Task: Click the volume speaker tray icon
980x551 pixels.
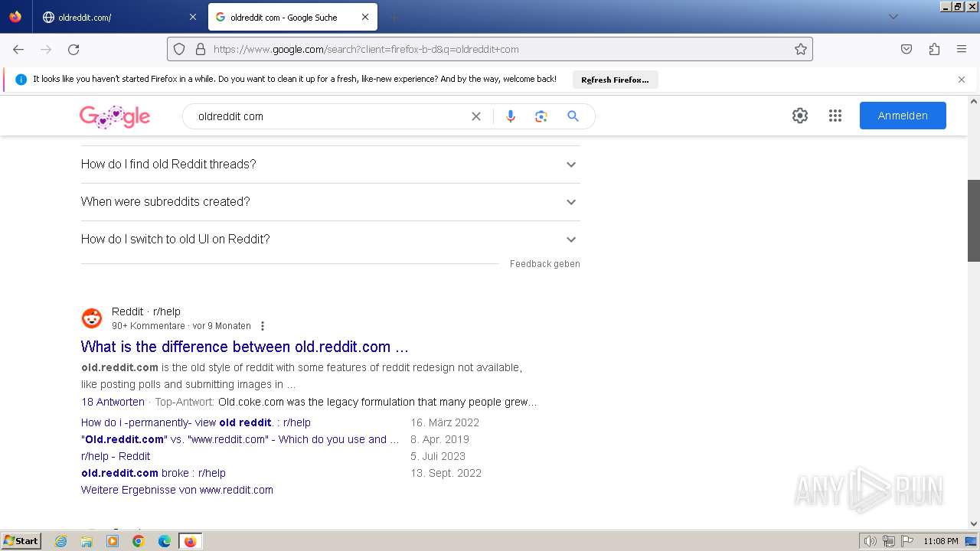Action: pyautogui.click(x=871, y=541)
